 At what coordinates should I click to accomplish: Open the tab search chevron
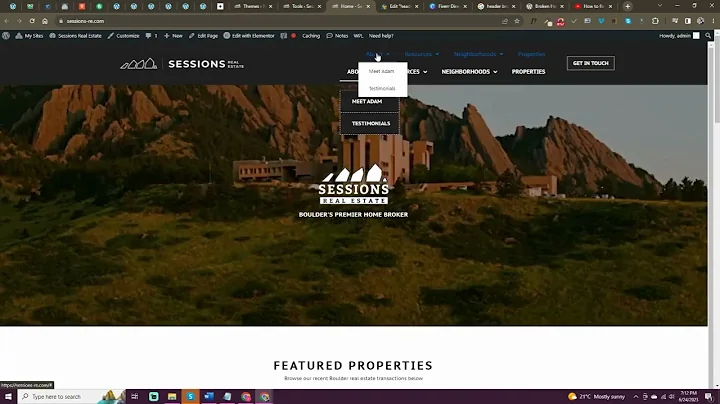coord(660,6)
